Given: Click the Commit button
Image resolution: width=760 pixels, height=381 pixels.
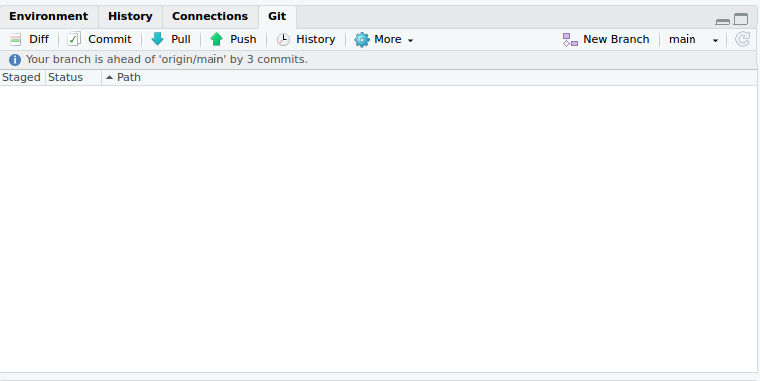Looking at the screenshot, I should coord(100,39).
